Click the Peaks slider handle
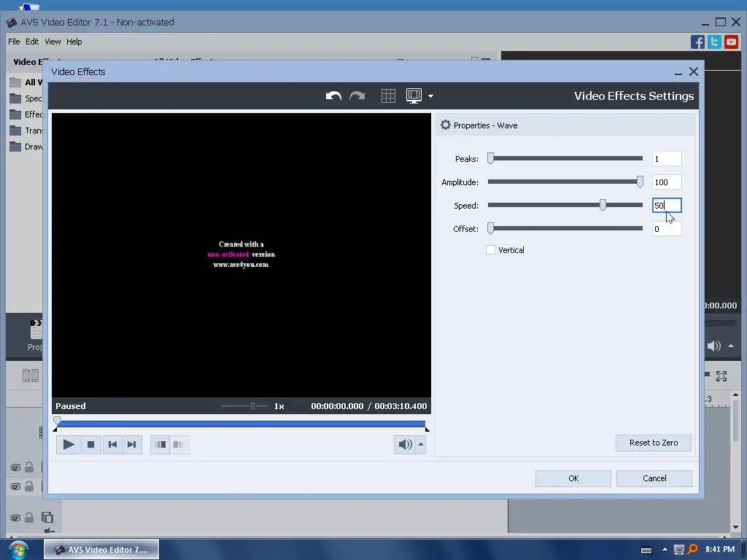This screenshot has width=747, height=560. point(491,158)
